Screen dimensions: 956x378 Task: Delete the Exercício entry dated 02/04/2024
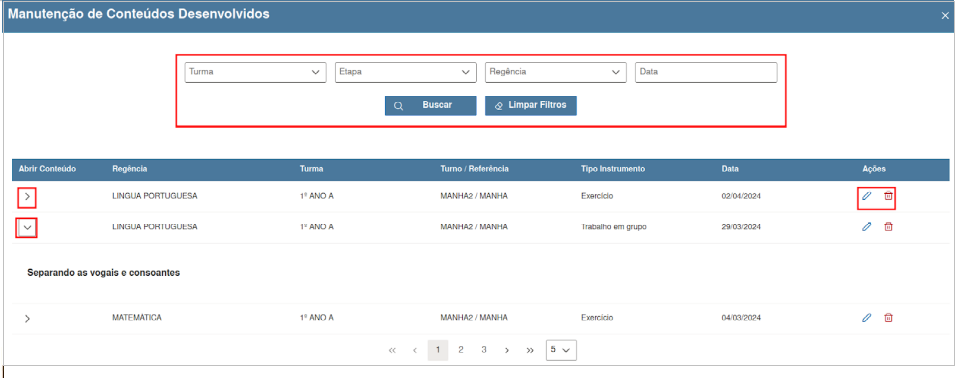pos(889,196)
